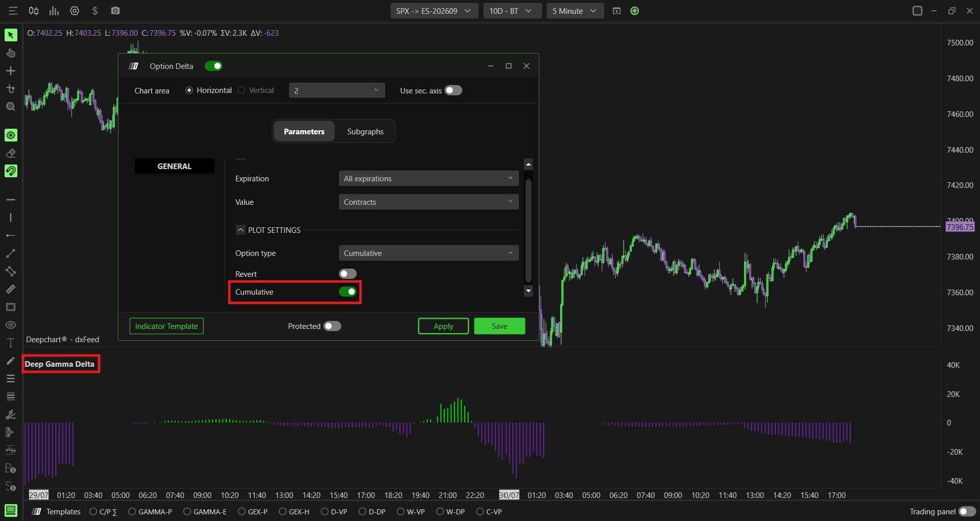
Task: Select the text tool in sidebar
Action: coord(11,343)
